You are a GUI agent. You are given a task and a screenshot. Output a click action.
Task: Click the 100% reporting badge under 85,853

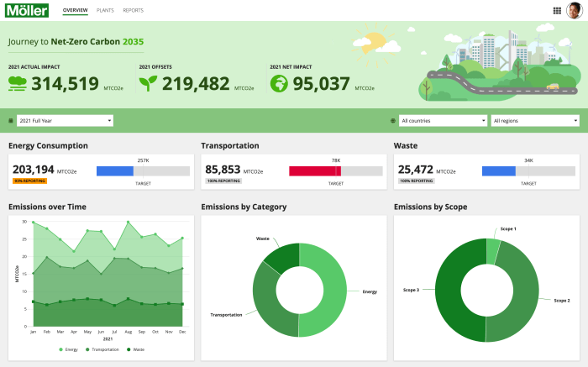tap(223, 181)
